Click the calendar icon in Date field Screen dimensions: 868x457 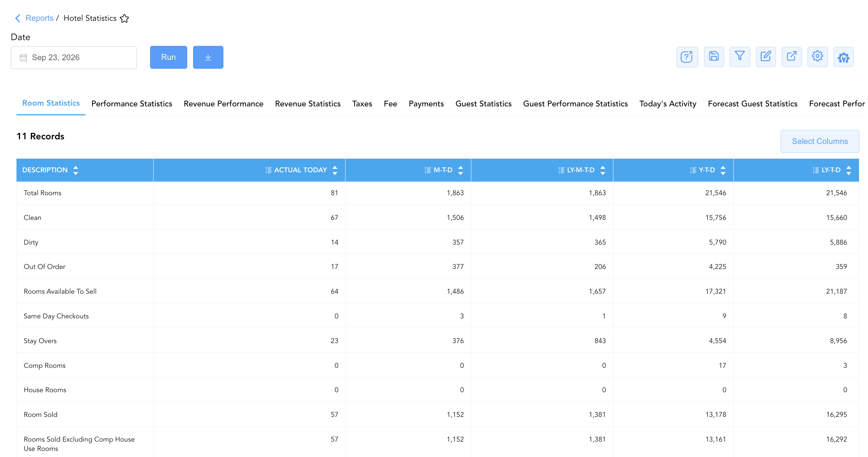click(23, 58)
